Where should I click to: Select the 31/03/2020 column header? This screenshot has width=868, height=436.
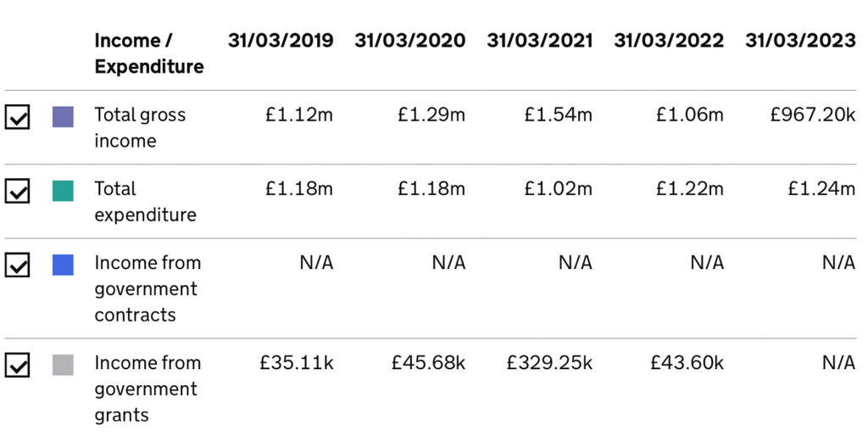click(x=409, y=41)
